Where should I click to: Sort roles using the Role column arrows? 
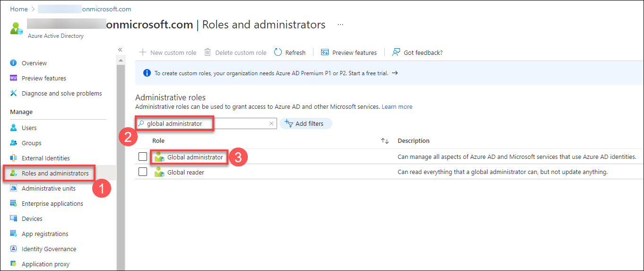coord(385,141)
